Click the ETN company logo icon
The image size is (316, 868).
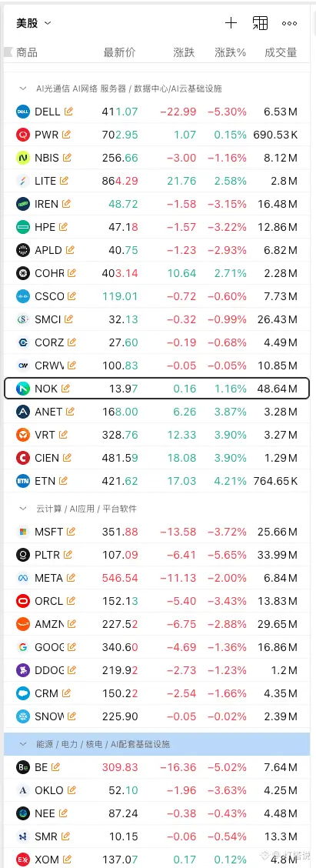[x=23, y=481]
